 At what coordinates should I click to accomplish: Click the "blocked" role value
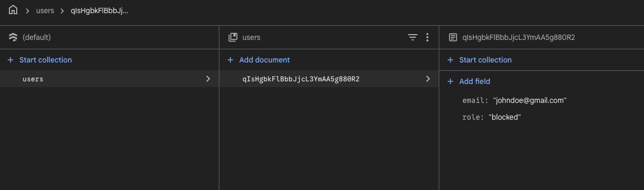click(x=505, y=117)
